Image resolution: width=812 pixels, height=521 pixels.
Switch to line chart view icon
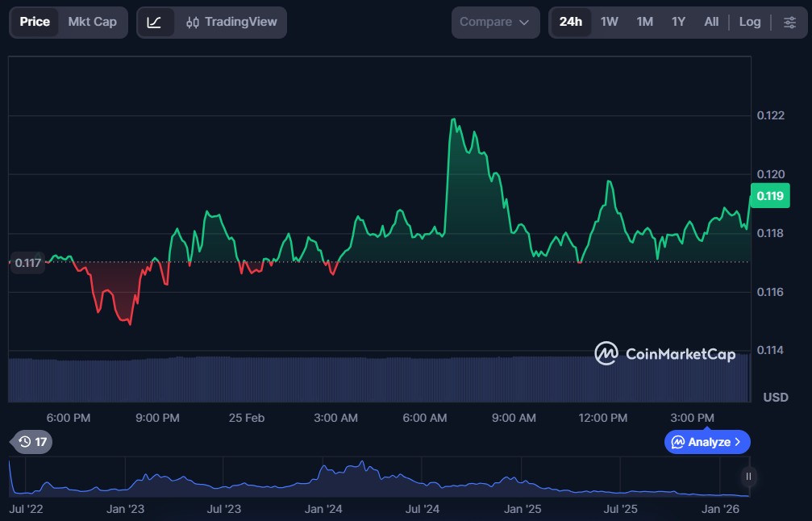[154, 23]
